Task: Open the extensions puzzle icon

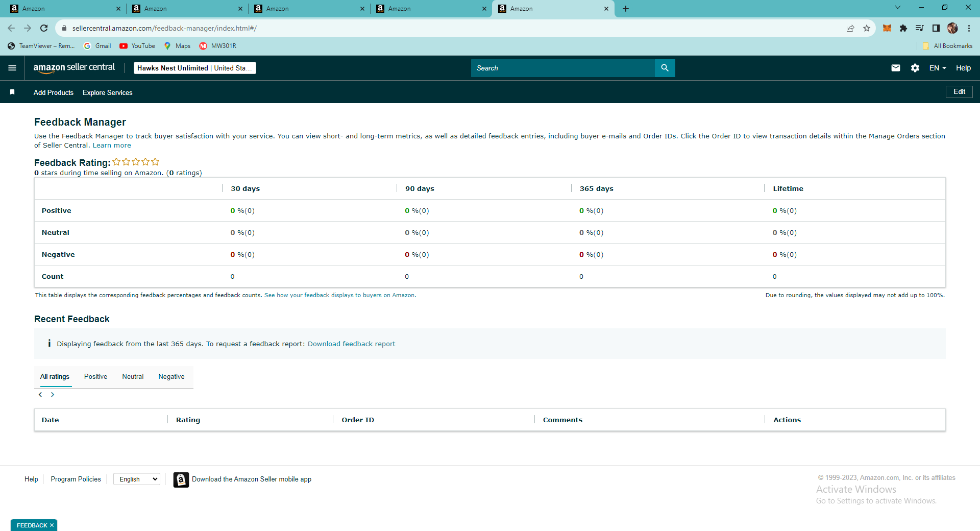Action: pyautogui.click(x=903, y=28)
